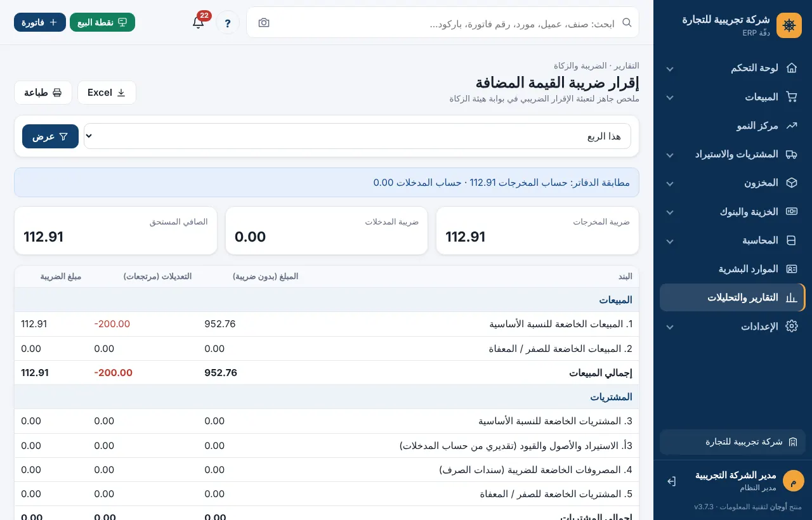Click the logout icon beside user name
This screenshot has width=812, height=520.
click(x=671, y=481)
